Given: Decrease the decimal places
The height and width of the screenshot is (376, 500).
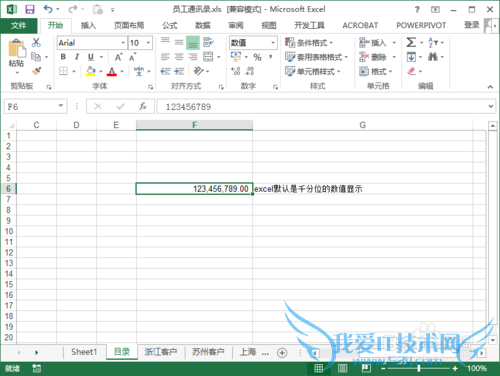Looking at the screenshot, I should click(x=250, y=71).
